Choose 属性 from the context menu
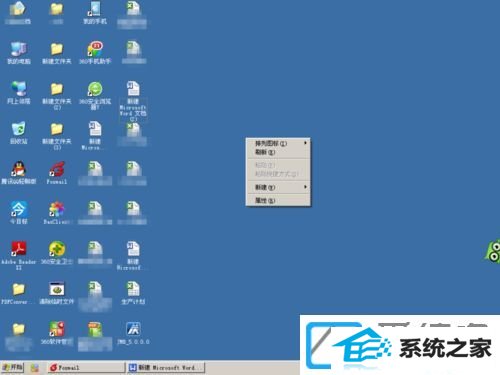Screen dimensions: 500x375 [x=278, y=200]
